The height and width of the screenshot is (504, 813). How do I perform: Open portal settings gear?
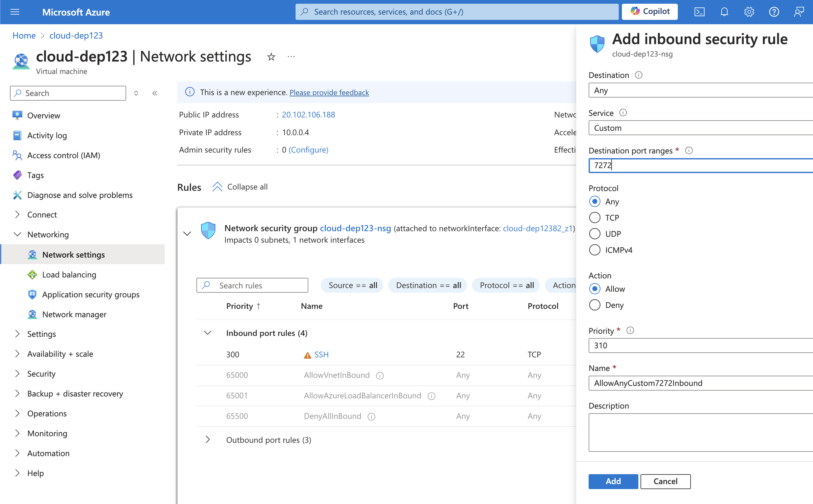tap(749, 12)
